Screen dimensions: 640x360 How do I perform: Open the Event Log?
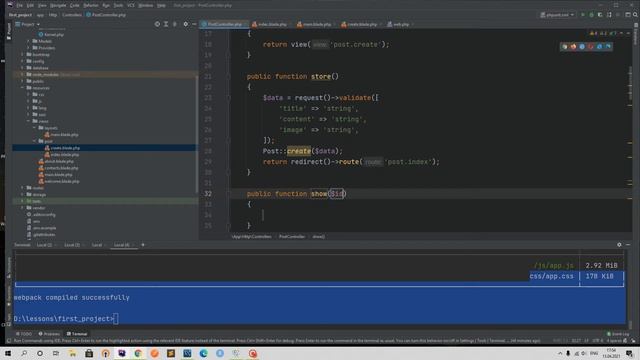tap(618, 334)
